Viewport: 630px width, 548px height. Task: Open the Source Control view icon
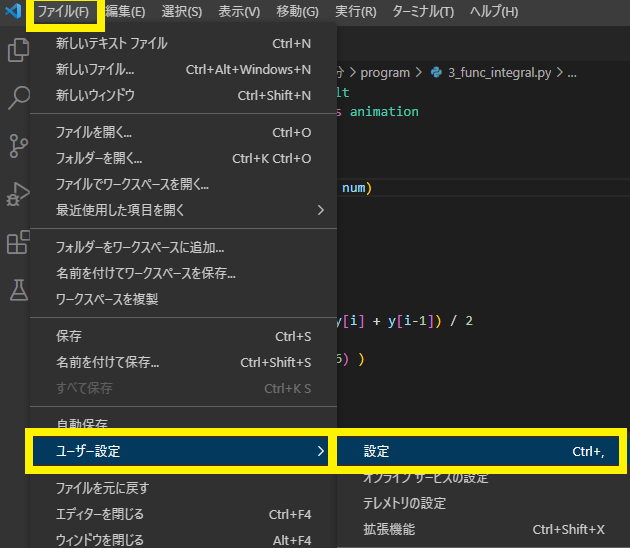coord(17,146)
